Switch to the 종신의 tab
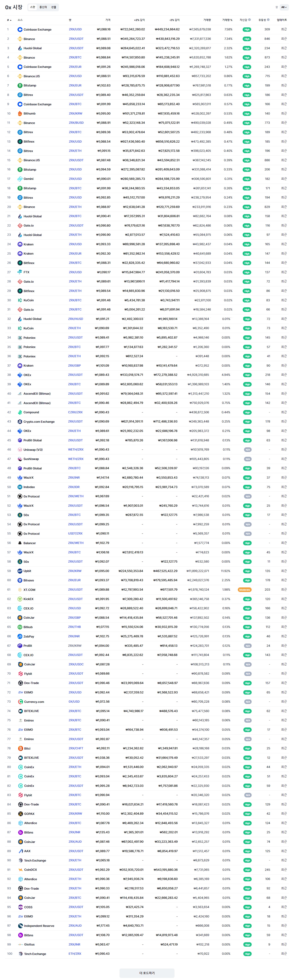This screenshot has width=291, height=980. click(x=43, y=7)
